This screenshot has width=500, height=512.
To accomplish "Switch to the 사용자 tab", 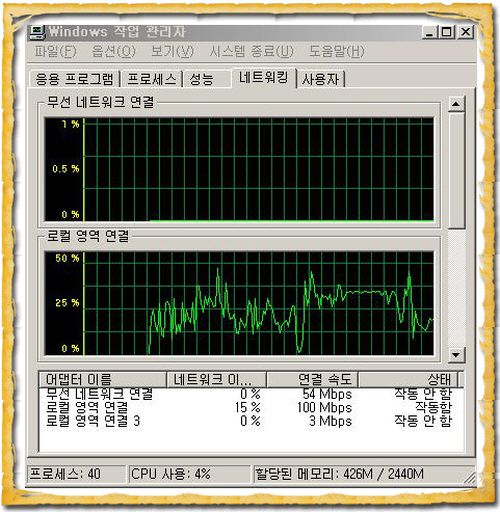I will coord(321,79).
